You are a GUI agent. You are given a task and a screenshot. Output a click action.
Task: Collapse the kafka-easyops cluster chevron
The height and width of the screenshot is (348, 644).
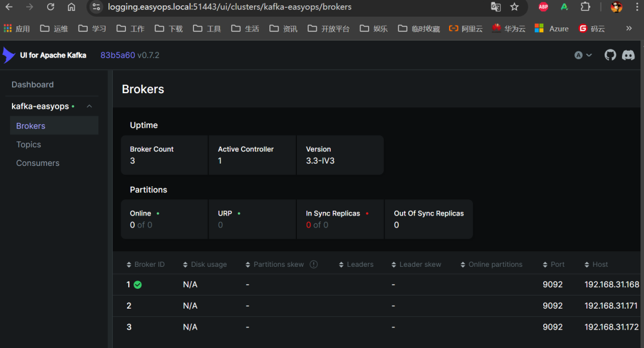coord(89,106)
